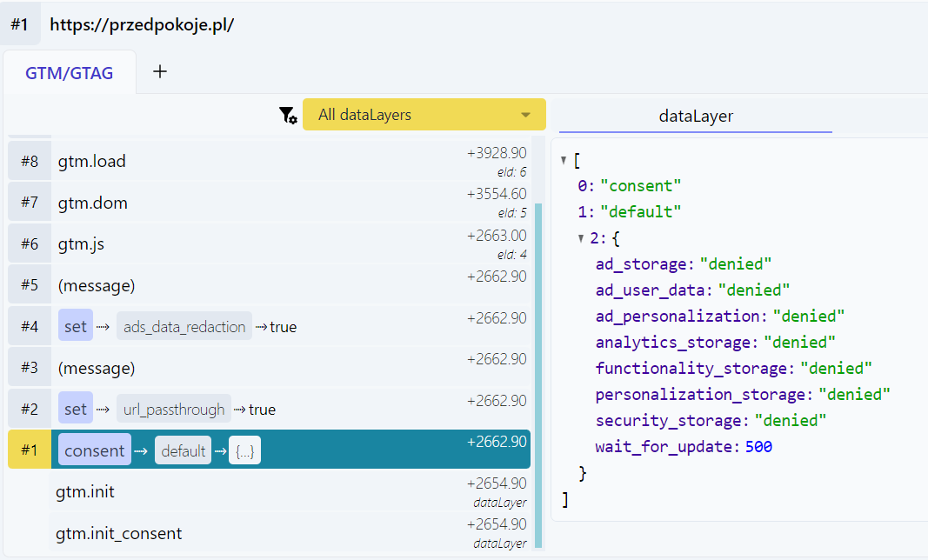The width and height of the screenshot is (928, 560).
Task: Add a new tab with plus icon
Action: pyautogui.click(x=160, y=72)
